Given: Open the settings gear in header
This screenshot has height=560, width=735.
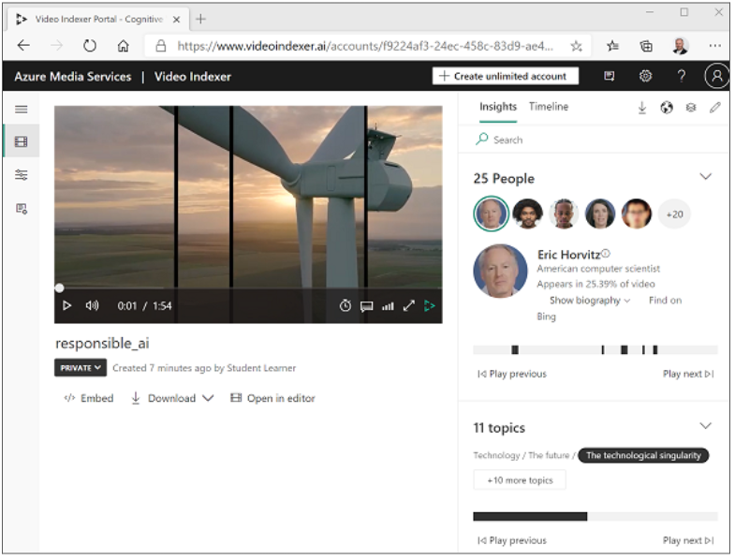Looking at the screenshot, I should pyautogui.click(x=647, y=76).
